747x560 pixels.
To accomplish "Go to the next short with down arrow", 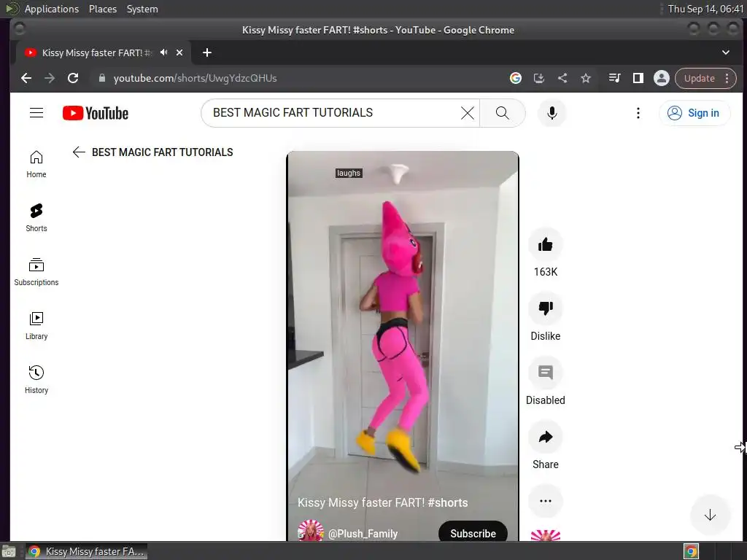I will [x=710, y=515].
